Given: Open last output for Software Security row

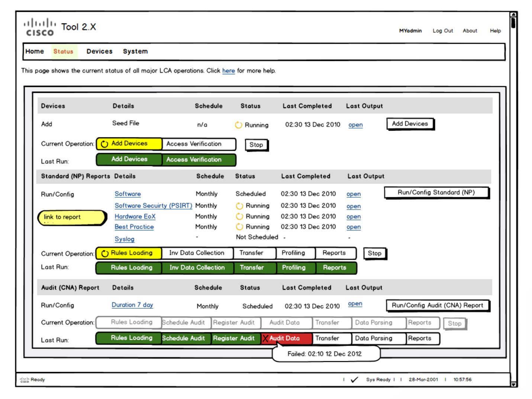Looking at the screenshot, I should [354, 206].
